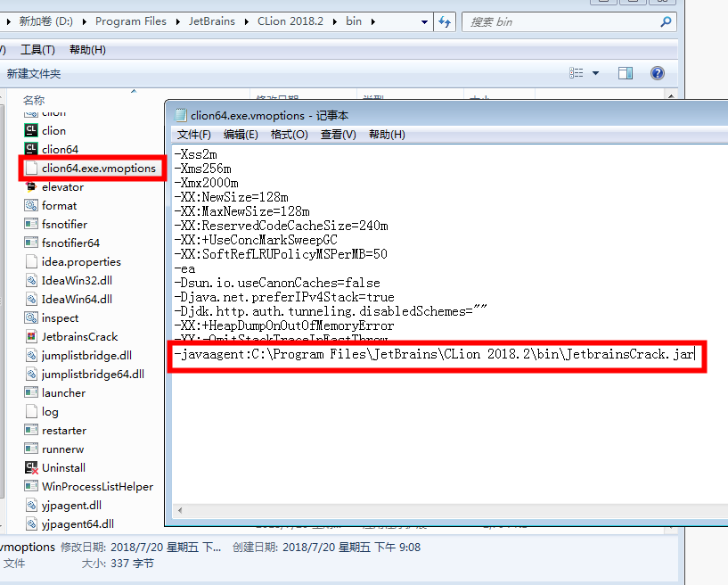Place cursor in -javaagent line
This screenshot has width=728, height=585.
click(434, 354)
